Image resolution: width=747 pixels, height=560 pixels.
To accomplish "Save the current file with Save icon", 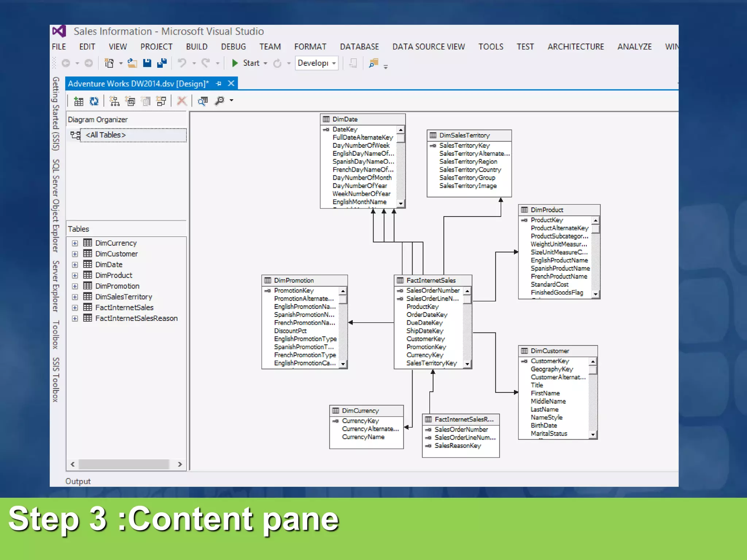I will [x=147, y=63].
